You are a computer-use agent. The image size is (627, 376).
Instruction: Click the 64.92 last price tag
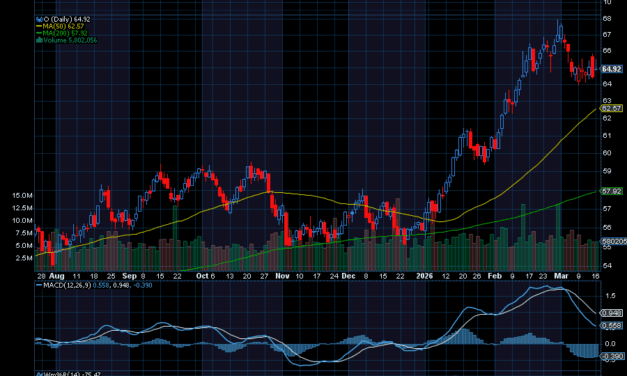pos(611,69)
